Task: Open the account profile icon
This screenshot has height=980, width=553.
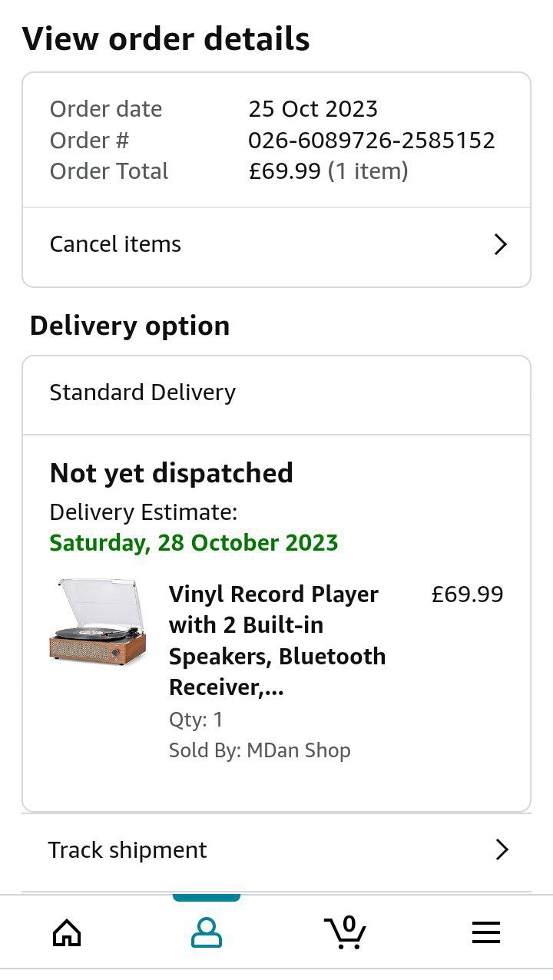Action: (206, 932)
